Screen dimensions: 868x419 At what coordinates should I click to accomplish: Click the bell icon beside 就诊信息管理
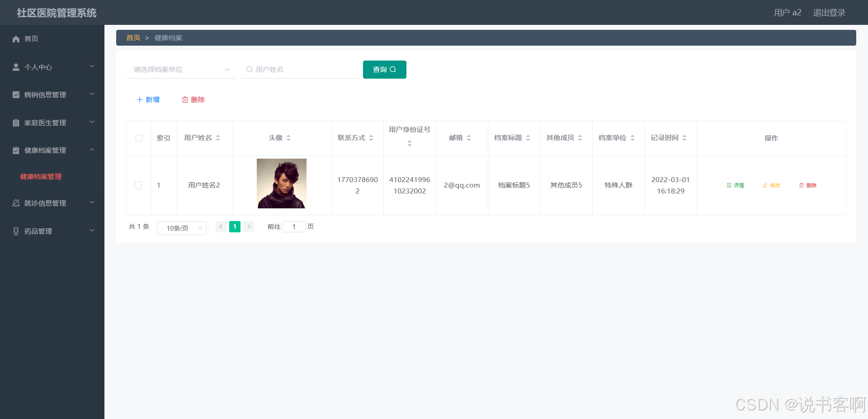[16, 203]
